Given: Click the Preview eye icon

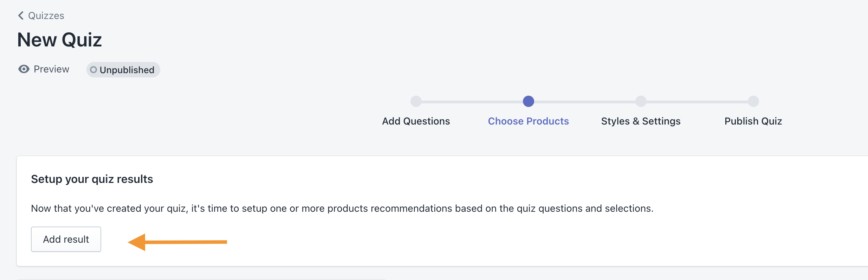Looking at the screenshot, I should coord(24,69).
